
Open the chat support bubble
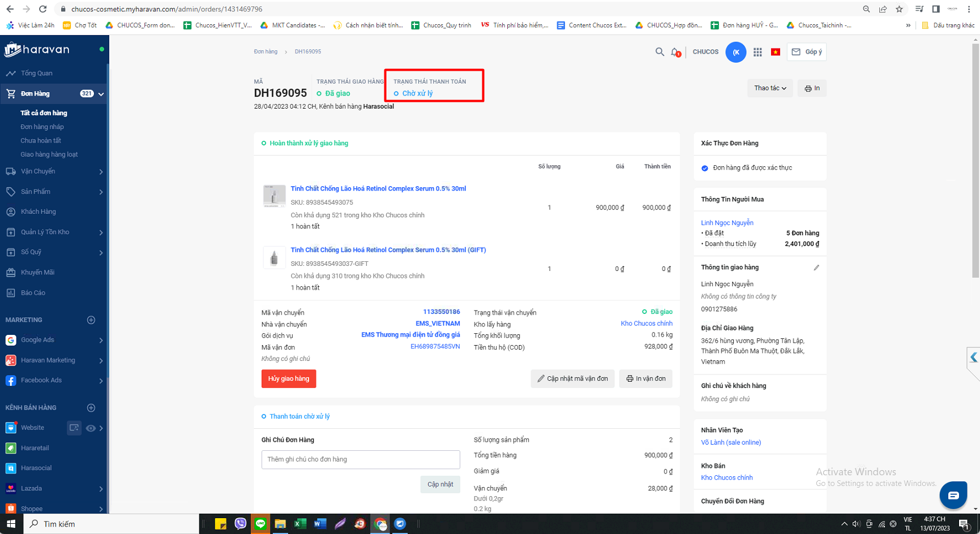[x=953, y=496]
